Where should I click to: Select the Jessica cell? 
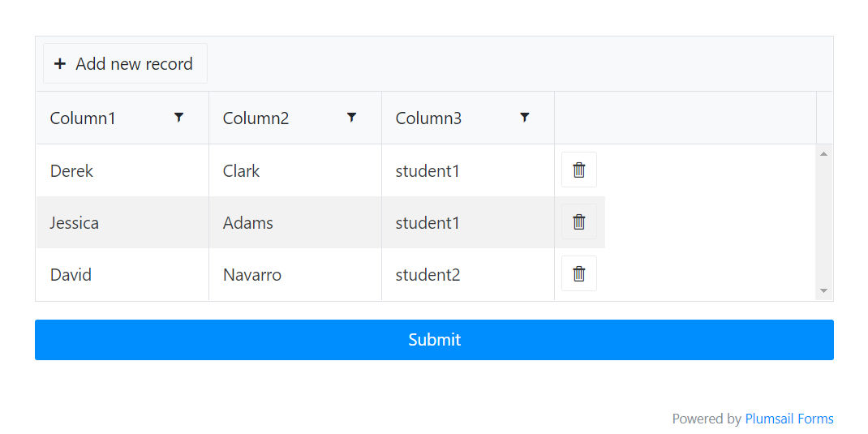[x=74, y=222]
